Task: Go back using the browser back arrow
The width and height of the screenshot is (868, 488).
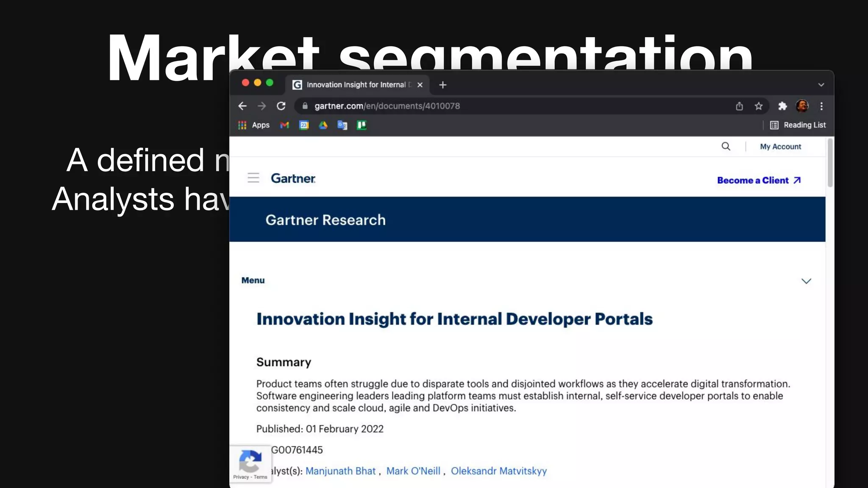Action: point(242,106)
